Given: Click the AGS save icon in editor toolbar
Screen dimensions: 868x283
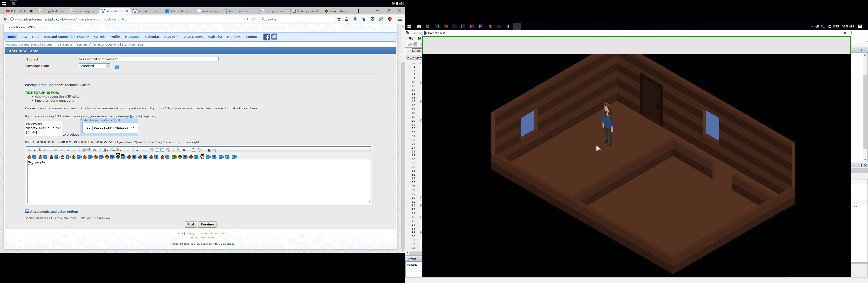Looking at the screenshot, I should click(416, 44).
